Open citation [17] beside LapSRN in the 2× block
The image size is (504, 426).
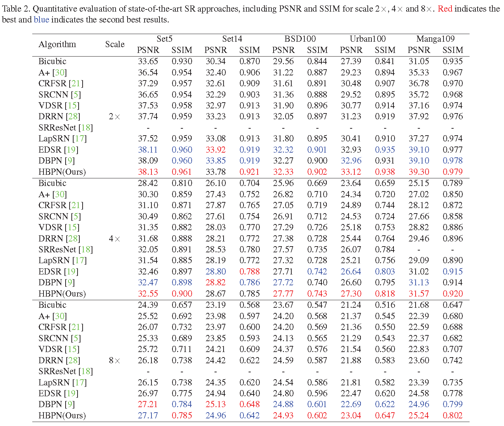point(79,138)
